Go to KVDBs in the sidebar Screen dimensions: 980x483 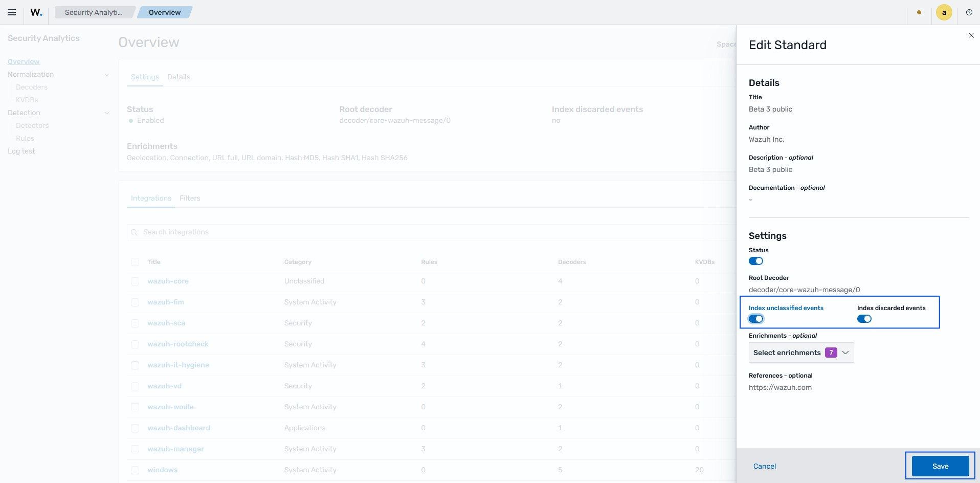tap(27, 100)
